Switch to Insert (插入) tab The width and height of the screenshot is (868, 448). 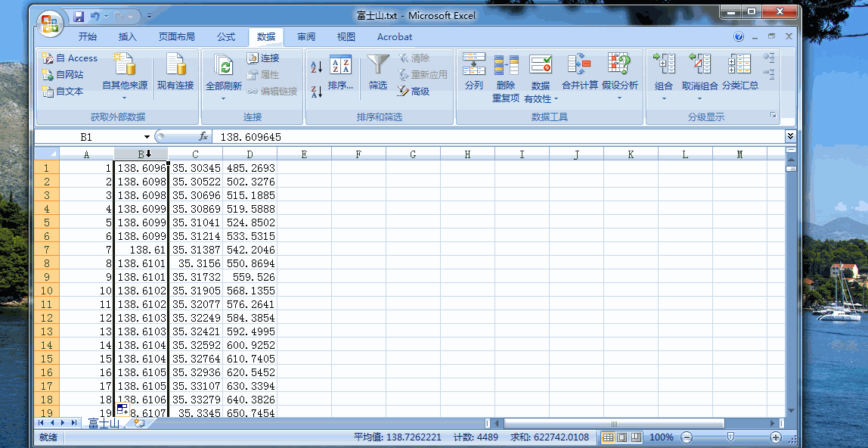coord(127,37)
